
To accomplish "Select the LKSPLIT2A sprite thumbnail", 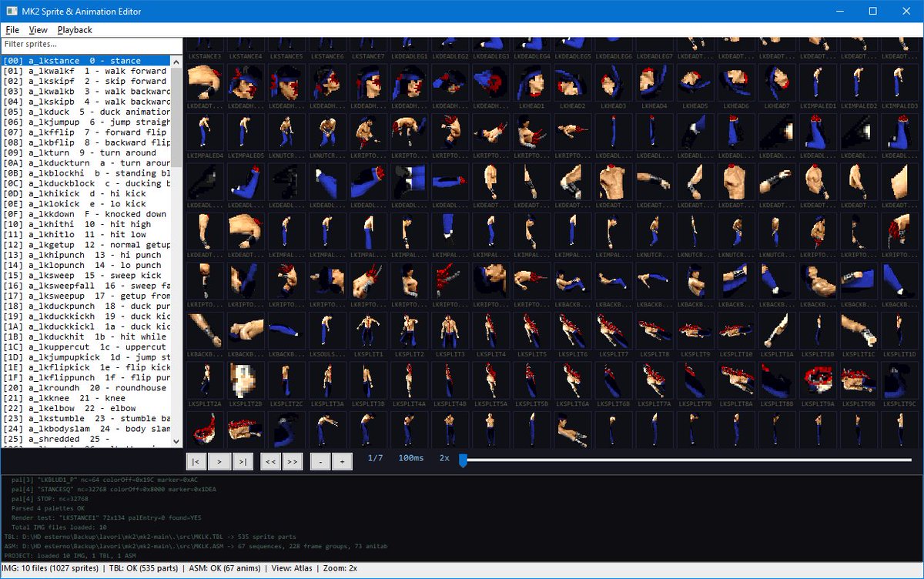I will (x=205, y=382).
